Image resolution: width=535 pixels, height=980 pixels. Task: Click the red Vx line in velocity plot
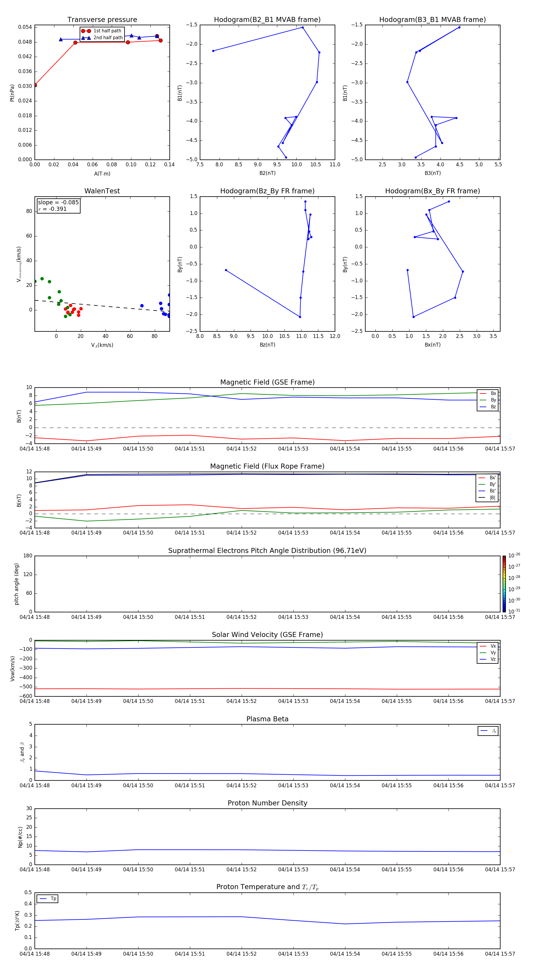click(x=267, y=689)
